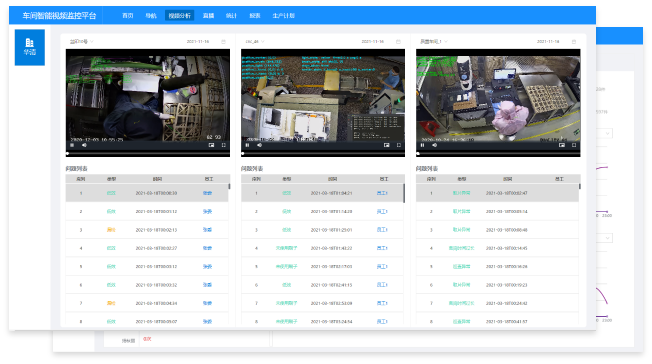This screenshot has height=364, width=652.
Task: Mute the volume of the first video
Action: [84, 145]
